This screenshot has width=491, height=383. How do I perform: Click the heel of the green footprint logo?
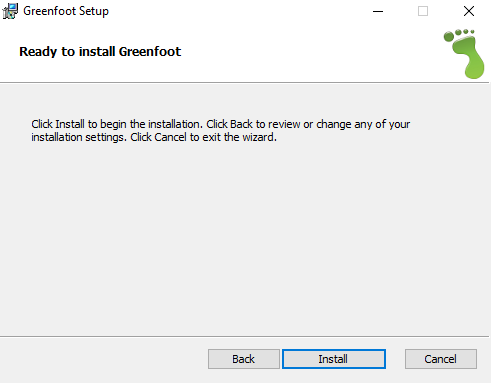(x=474, y=68)
